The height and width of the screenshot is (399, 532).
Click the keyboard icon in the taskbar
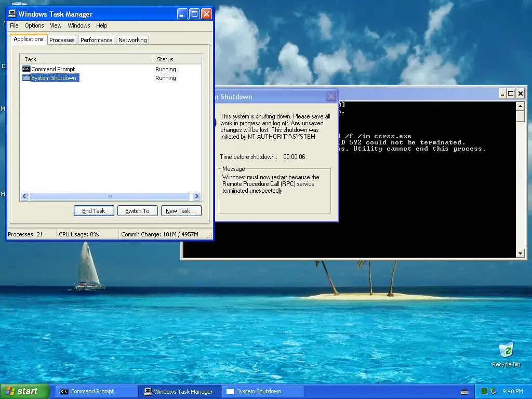point(464,392)
